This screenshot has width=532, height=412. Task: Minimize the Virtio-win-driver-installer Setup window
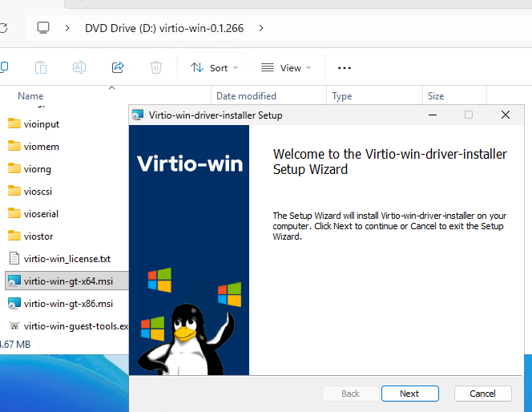point(433,115)
